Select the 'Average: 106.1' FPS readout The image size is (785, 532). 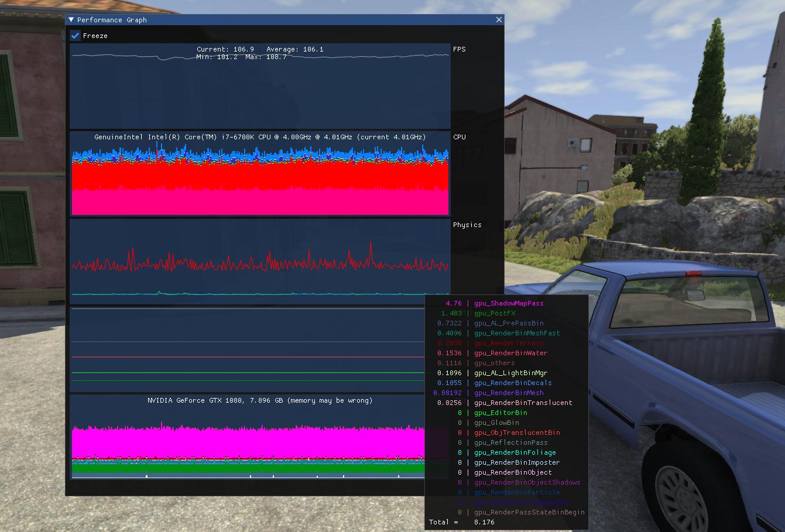click(295, 49)
